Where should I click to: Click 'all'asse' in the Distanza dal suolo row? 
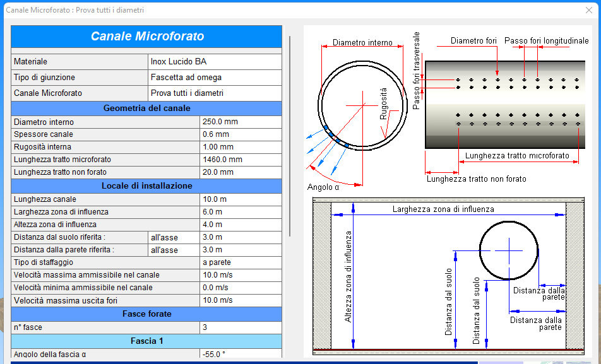[x=174, y=237]
